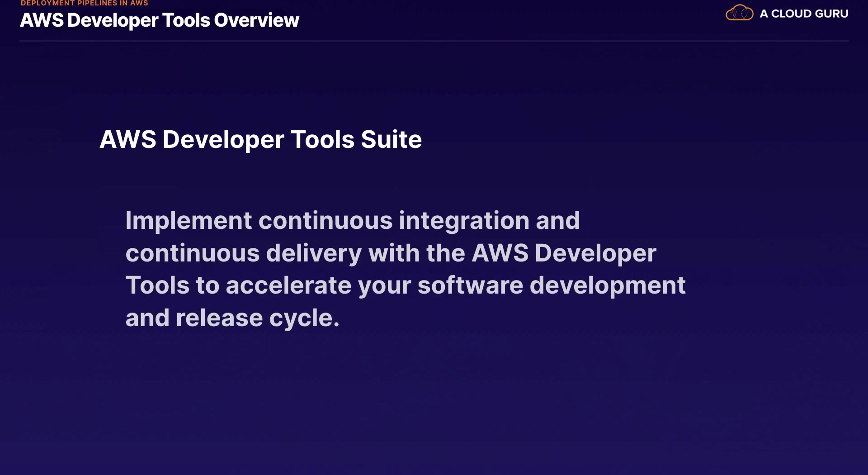This screenshot has width=868, height=475.
Task: Click the word CLOUD in the top-right branding
Action: 791,14
